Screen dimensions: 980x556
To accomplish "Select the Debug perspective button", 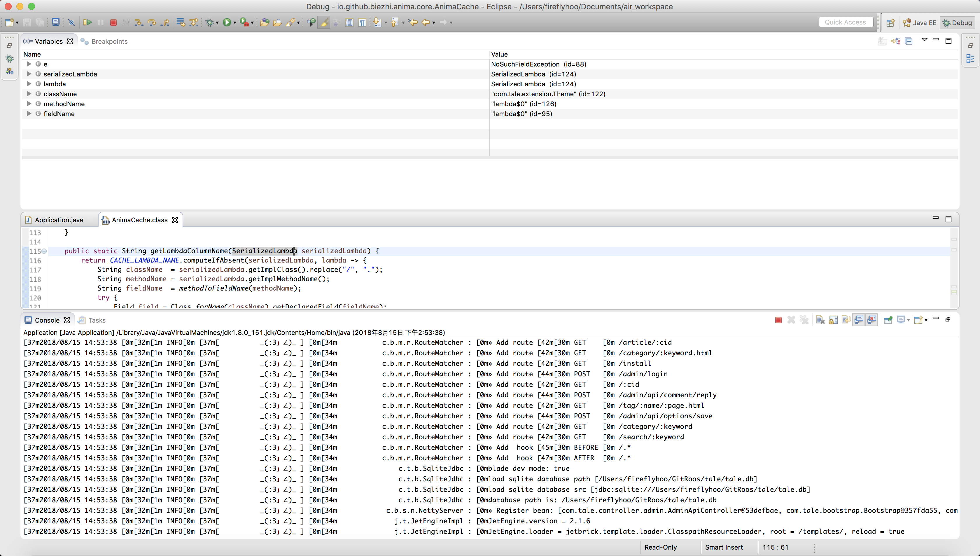I will [x=958, y=22].
